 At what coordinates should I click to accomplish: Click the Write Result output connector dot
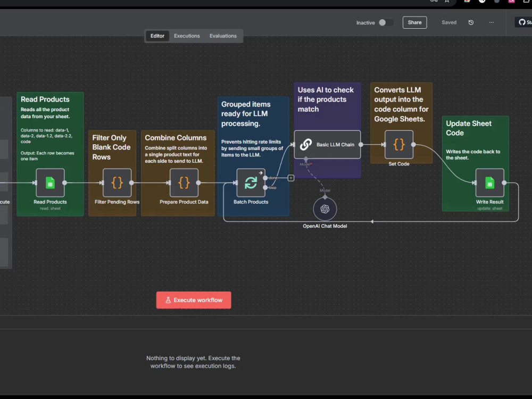[x=504, y=182]
